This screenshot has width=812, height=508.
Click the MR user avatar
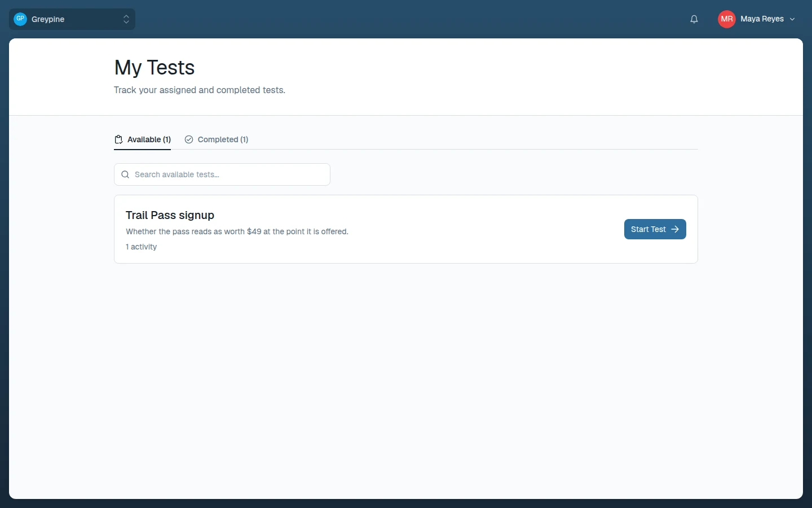tap(727, 19)
